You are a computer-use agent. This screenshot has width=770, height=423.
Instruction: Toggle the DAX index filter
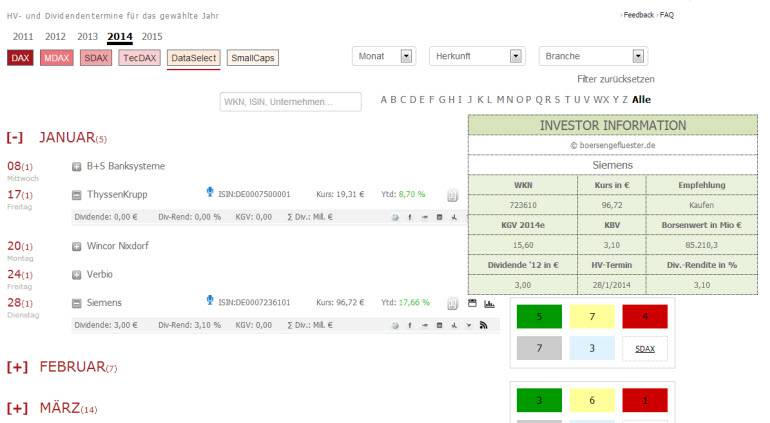tap(20, 58)
